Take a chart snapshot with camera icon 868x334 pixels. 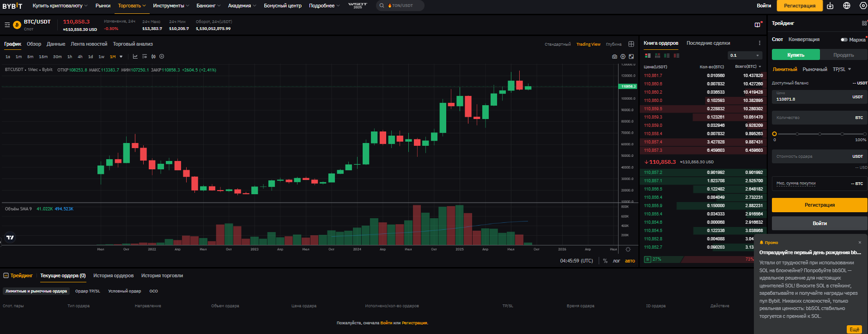(614, 57)
